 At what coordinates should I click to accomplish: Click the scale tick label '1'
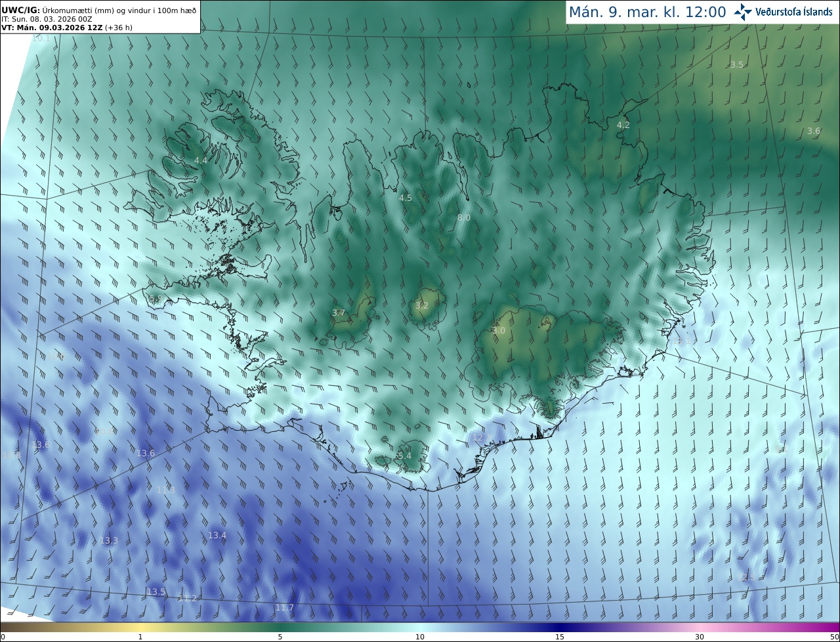click(140, 637)
